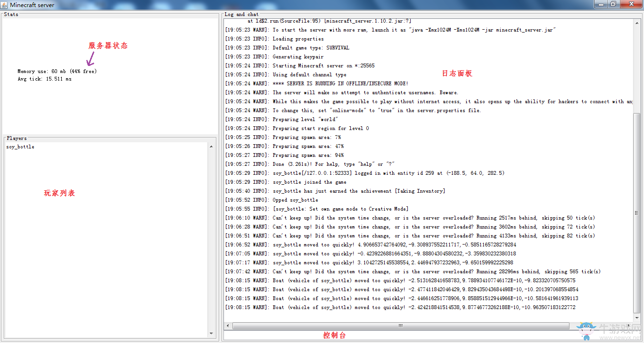
Task: Click the "at ld$2.run(SourceFile:95)" stack trace line
Action: pyautogui.click(x=330, y=21)
